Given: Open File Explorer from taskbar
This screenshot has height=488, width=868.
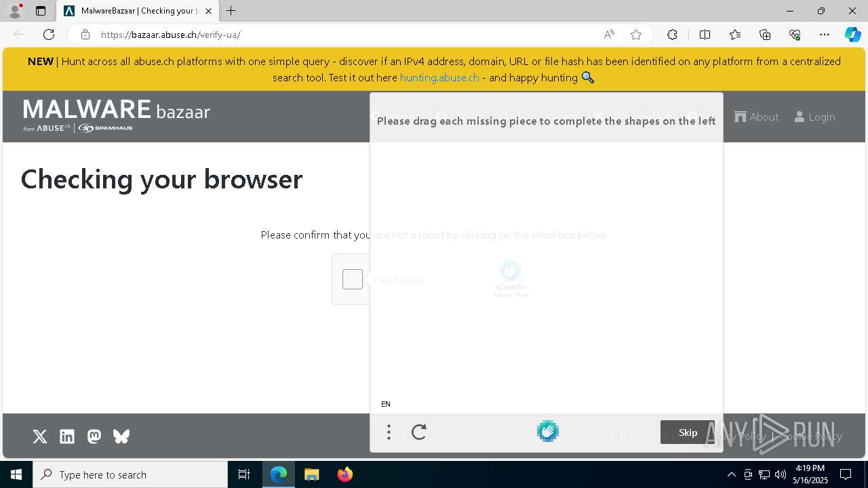Looking at the screenshot, I should (x=312, y=474).
